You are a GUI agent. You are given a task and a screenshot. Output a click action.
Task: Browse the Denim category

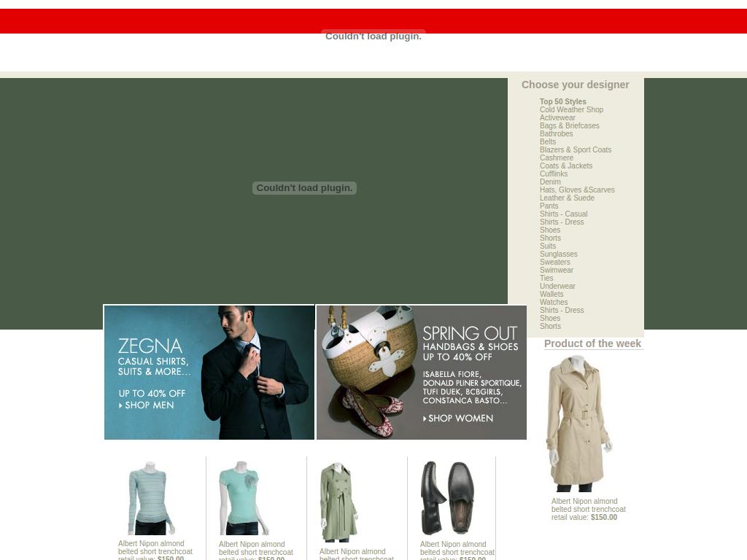[550, 182]
